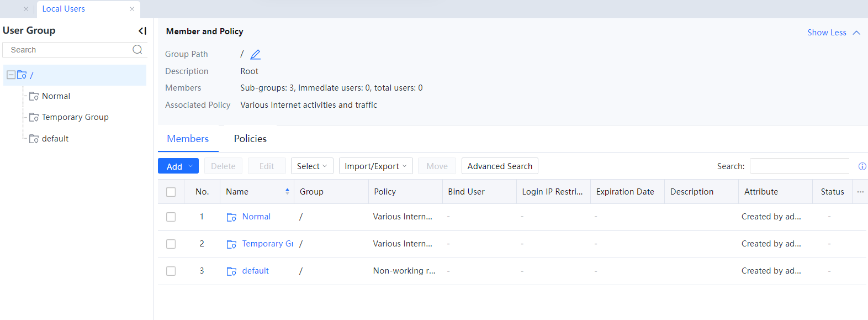Click the Advanced Search button
Viewport: 868px width, 320px height.
coord(500,166)
